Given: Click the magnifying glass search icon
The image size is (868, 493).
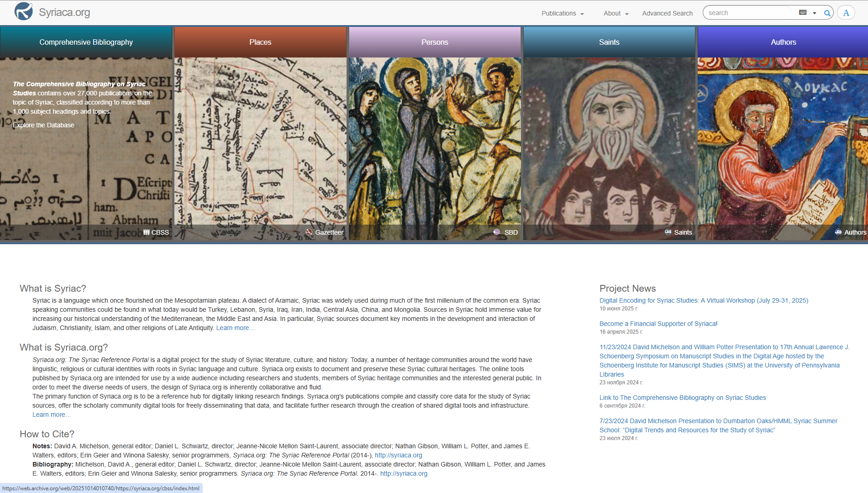Looking at the screenshot, I should (x=827, y=13).
